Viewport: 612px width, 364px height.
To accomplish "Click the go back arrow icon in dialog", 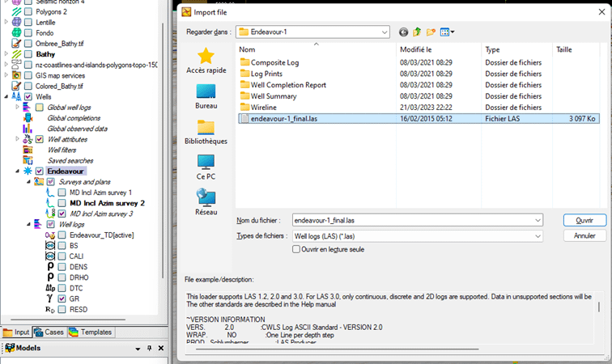I will (x=404, y=32).
